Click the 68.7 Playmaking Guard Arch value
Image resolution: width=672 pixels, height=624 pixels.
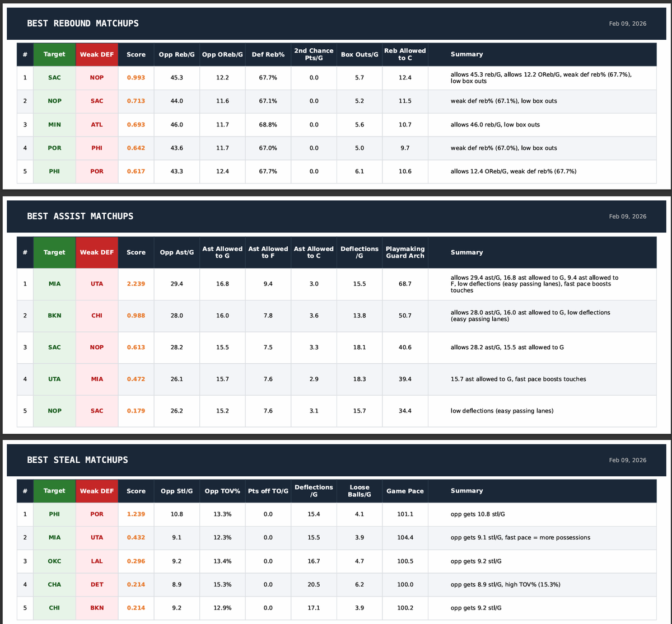tap(405, 284)
